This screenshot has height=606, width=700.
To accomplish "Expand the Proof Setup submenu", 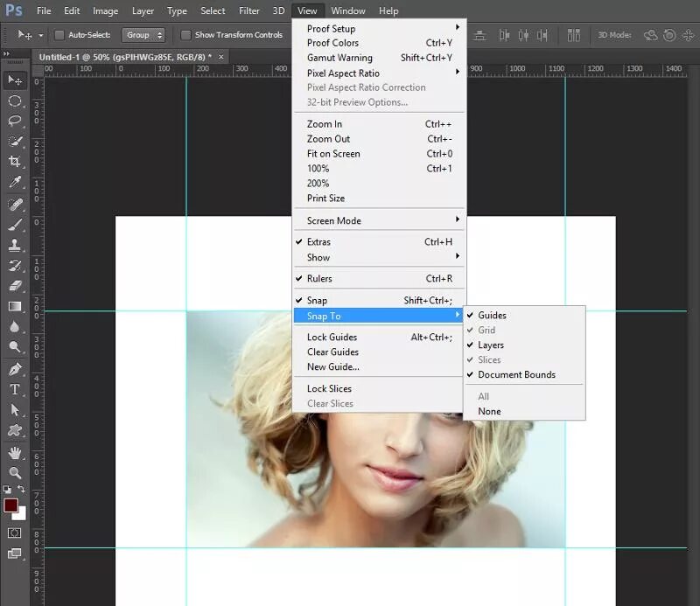I will tap(380, 29).
